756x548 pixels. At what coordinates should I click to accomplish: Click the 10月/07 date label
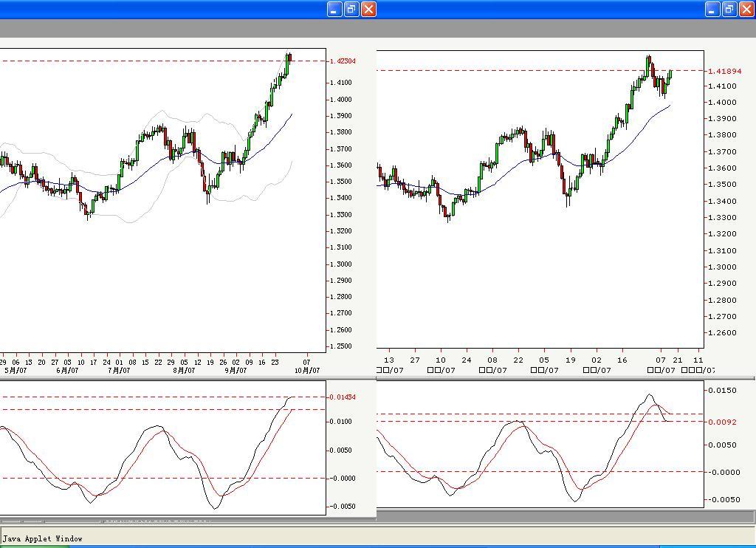point(307,371)
